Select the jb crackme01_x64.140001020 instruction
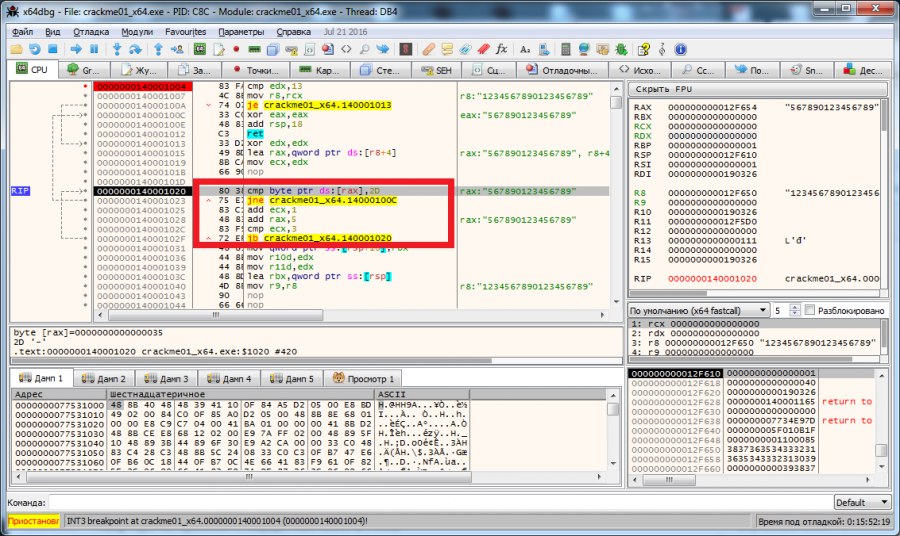 [320, 238]
